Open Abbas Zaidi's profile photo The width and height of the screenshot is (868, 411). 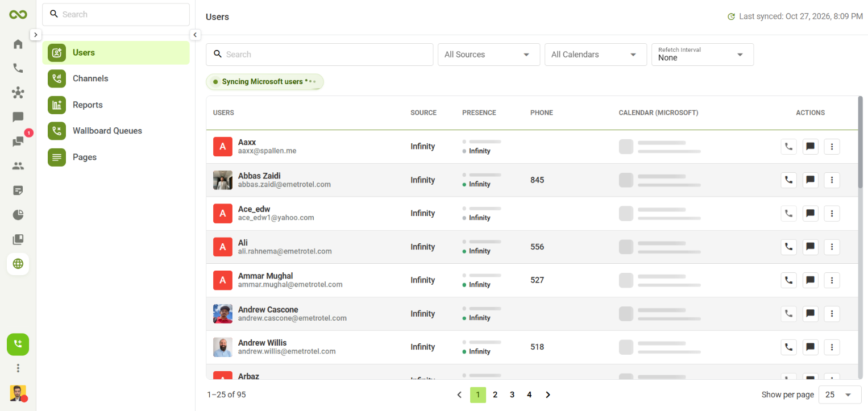click(x=223, y=180)
